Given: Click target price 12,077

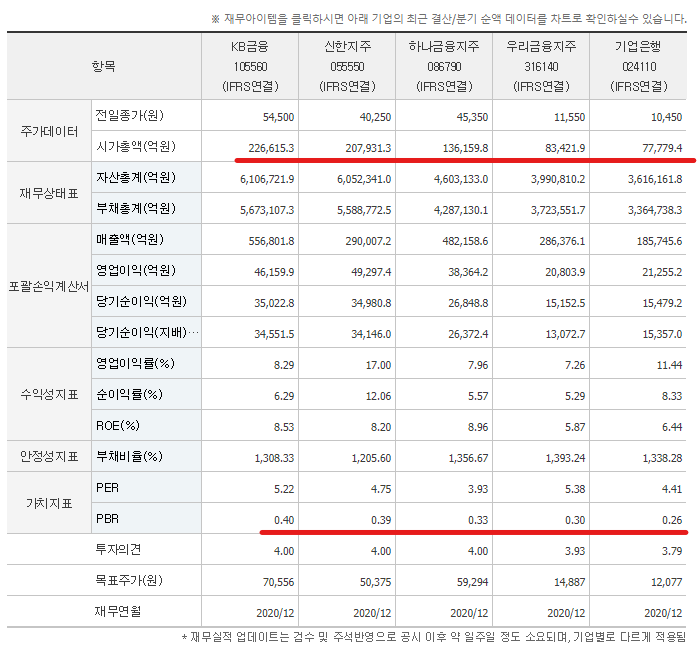Looking at the screenshot, I should tap(666, 582).
